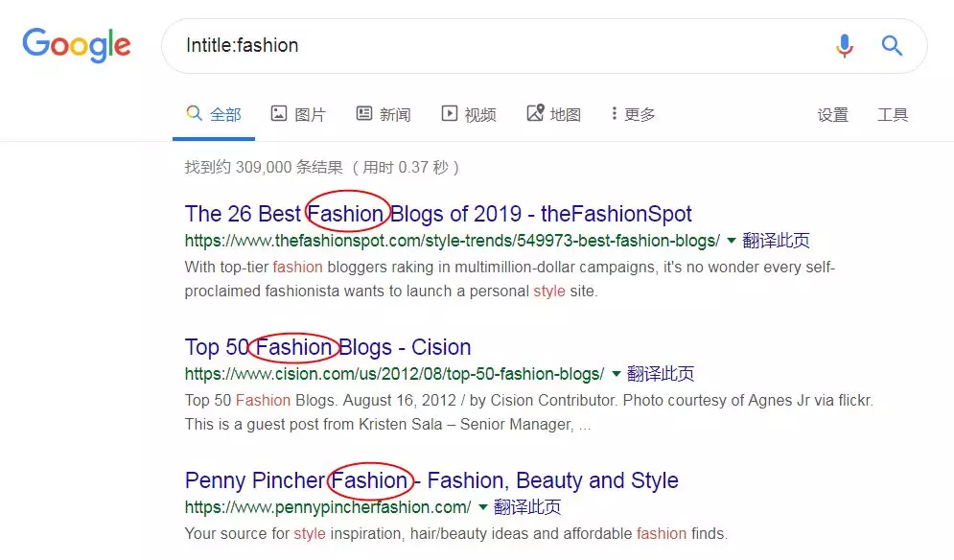The height and width of the screenshot is (560, 954).
Task: Click 翻译此页 next to thefashionspot URL
Action: [777, 241]
